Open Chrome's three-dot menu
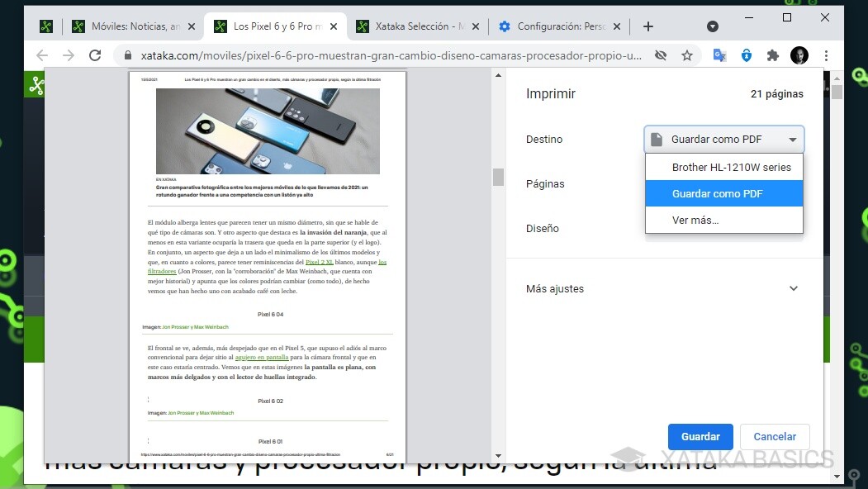This screenshot has height=489, width=868. pos(826,55)
